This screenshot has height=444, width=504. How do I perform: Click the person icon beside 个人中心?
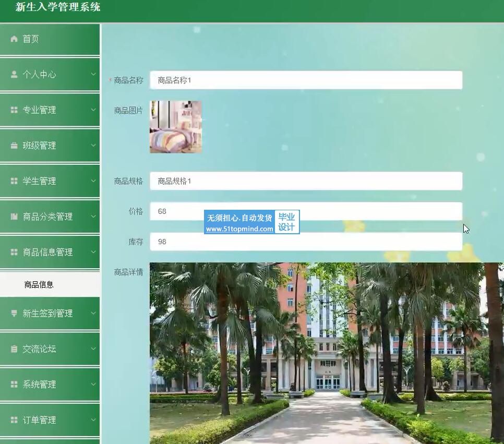click(x=14, y=74)
